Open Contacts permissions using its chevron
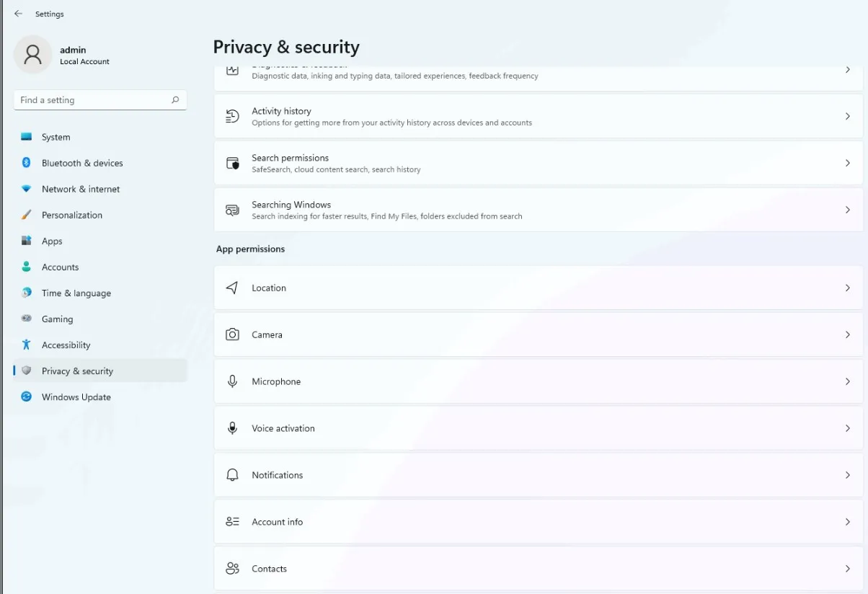The height and width of the screenshot is (594, 868). tap(848, 569)
